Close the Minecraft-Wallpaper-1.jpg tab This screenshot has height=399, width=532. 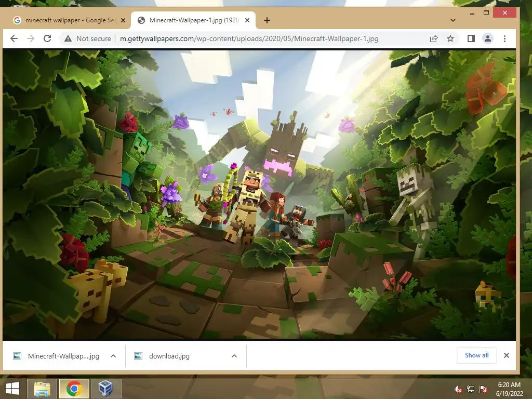pyautogui.click(x=247, y=20)
